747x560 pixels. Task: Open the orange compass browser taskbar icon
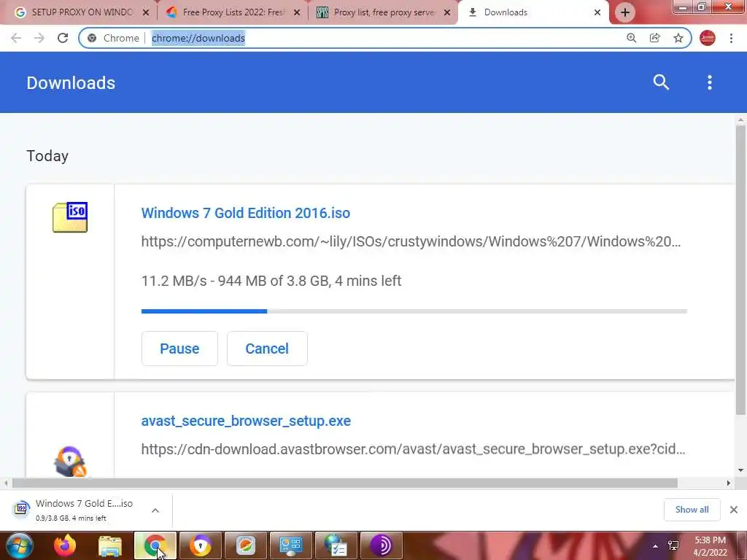pyautogui.click(x=246, y=545)
